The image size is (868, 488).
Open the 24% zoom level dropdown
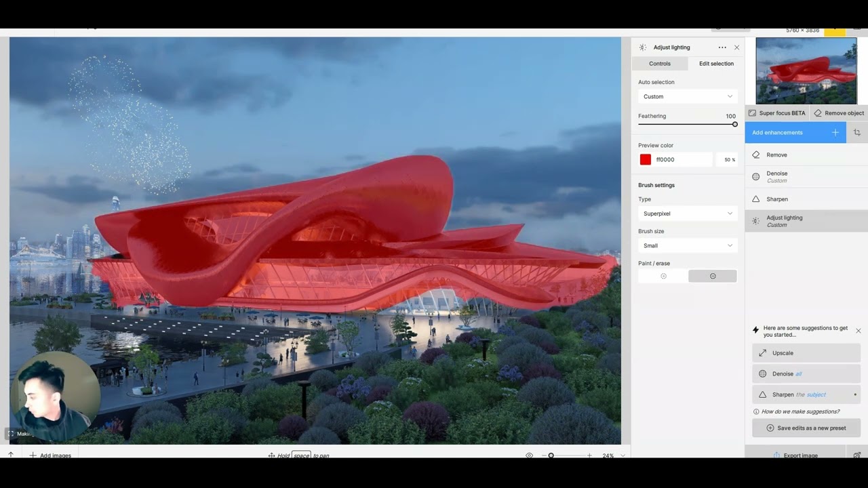pyautogui.click(x=614, y=455)
